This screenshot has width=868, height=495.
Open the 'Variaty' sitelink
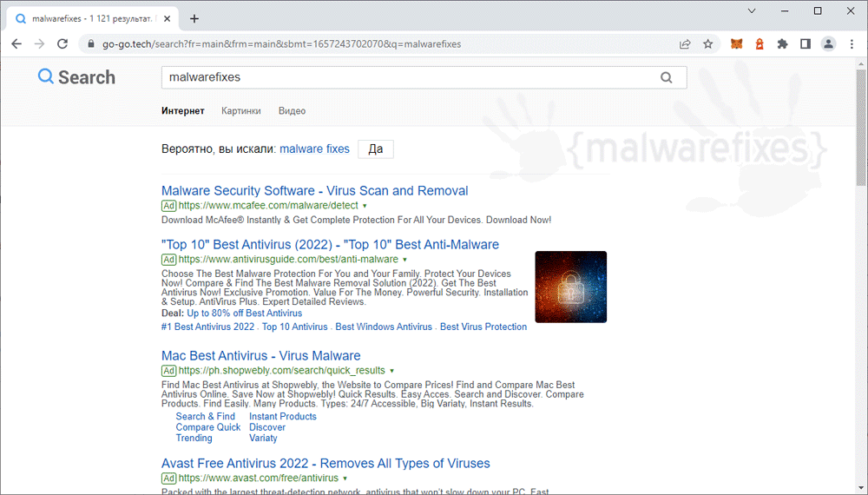coord(263,438)
